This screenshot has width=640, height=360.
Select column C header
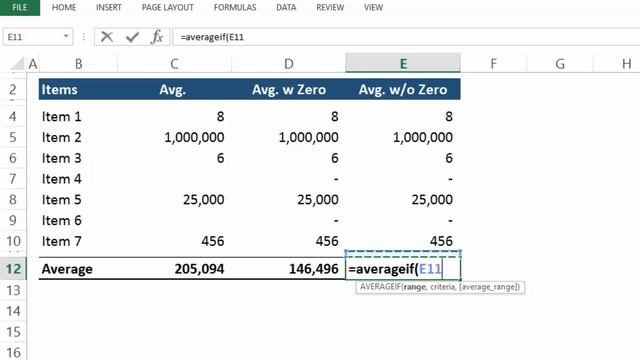click(174, 64)
